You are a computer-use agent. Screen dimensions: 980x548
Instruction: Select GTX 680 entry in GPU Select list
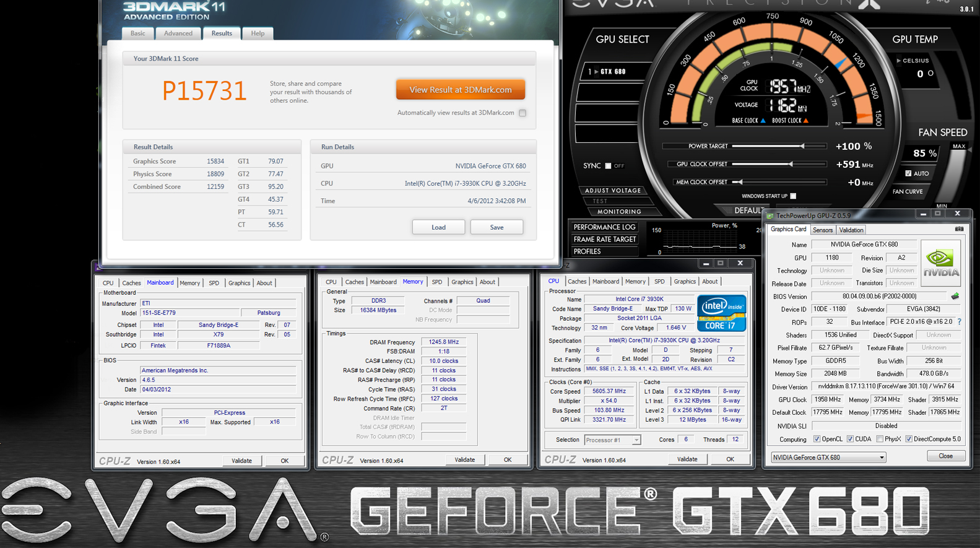616,72
